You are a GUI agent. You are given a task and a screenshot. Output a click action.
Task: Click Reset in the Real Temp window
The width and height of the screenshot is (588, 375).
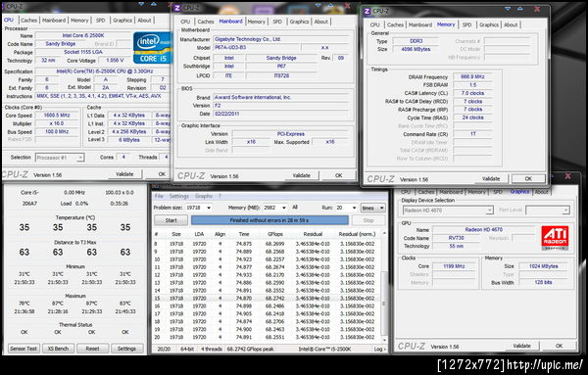pyautogui.click(x=93, y=349)
